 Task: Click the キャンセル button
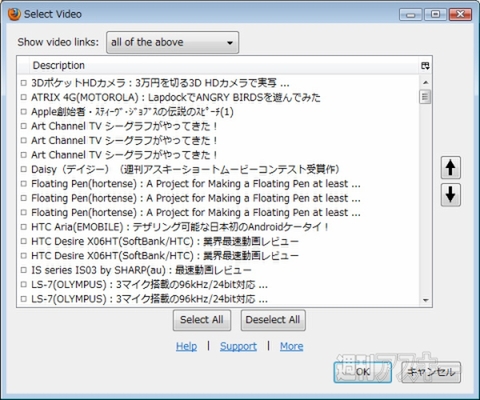[x=431, y=372]
